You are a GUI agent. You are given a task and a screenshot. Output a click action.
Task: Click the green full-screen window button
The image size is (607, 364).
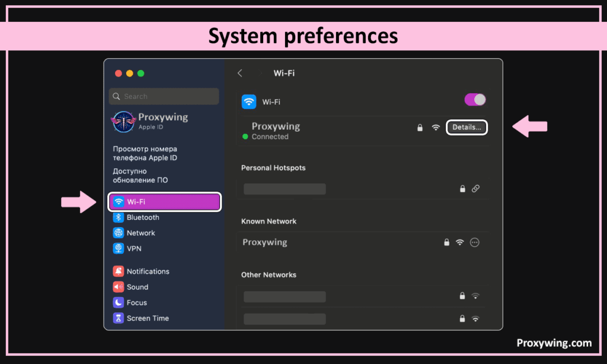[x=140, y=73]
